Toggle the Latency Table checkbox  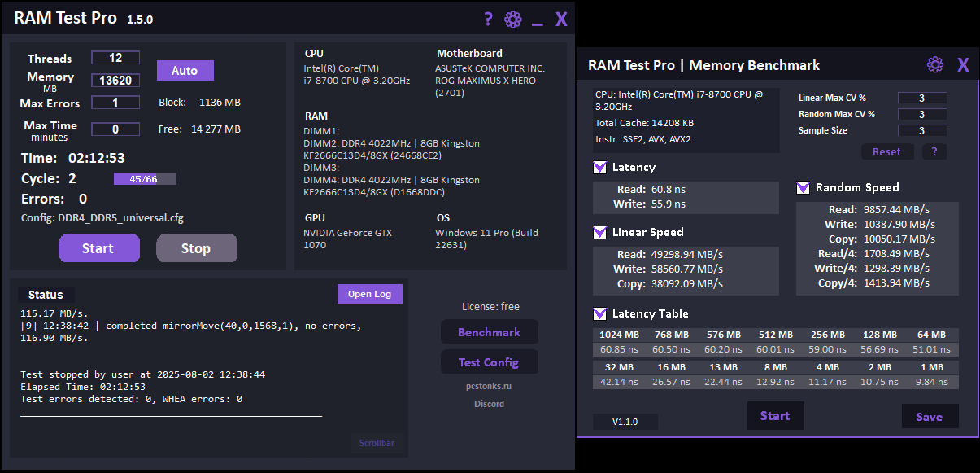[600, 313]
